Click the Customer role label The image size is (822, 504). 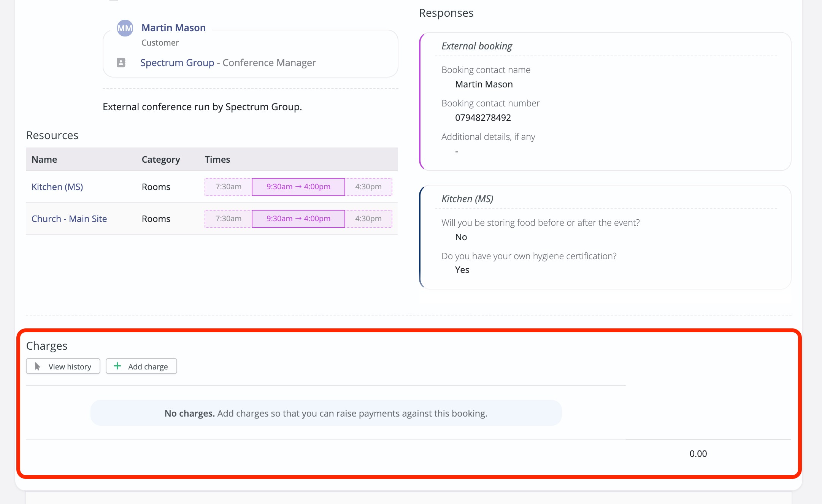pyautogui.click(x=160, y=43)
